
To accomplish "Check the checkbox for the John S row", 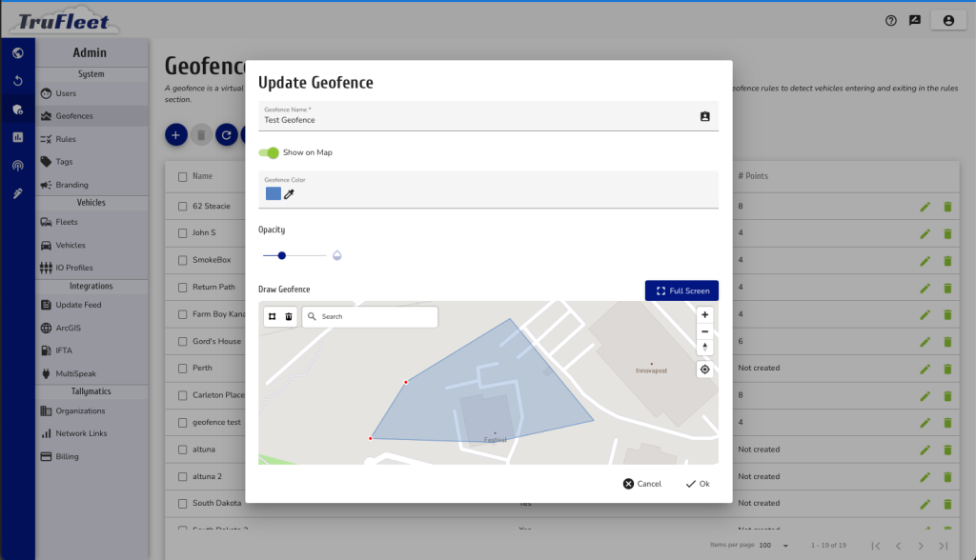I will coord(182,232).
